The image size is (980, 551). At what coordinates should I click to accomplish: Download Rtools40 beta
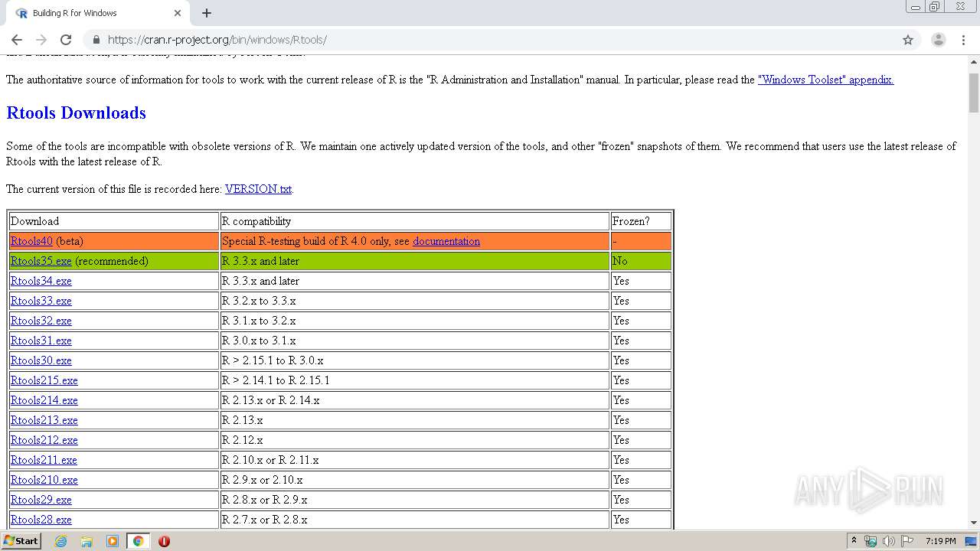[x=31, y=241]
